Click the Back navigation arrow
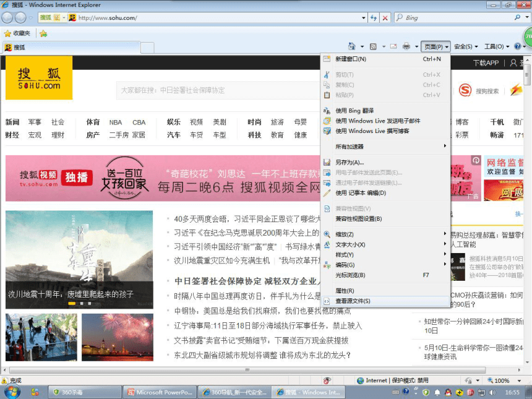 (x=7, y=18)
